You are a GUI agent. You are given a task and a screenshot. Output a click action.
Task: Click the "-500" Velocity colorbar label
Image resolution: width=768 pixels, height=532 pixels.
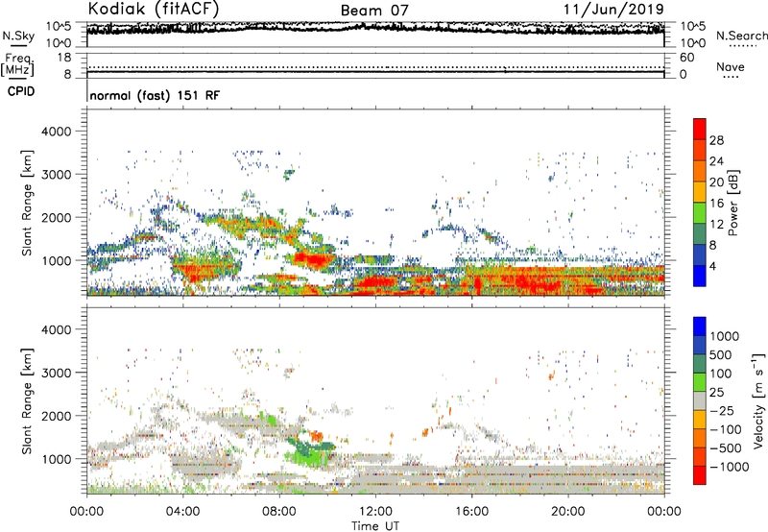point(726,448)
